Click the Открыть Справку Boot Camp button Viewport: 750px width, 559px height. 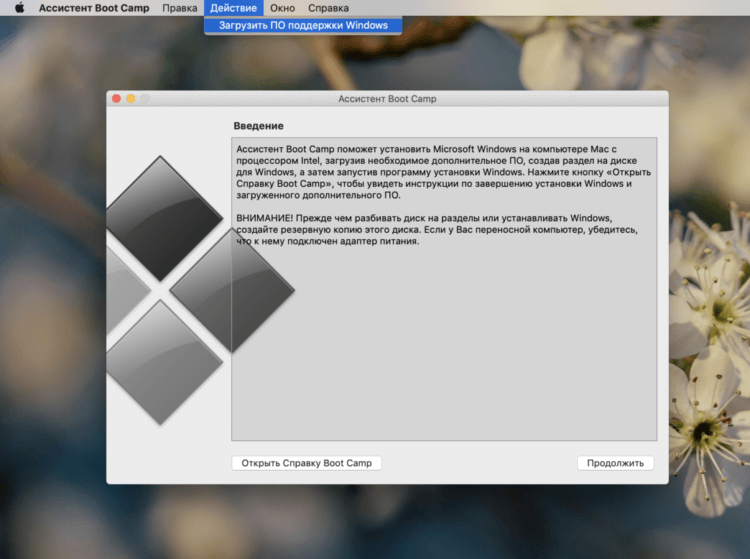(306, 463)
